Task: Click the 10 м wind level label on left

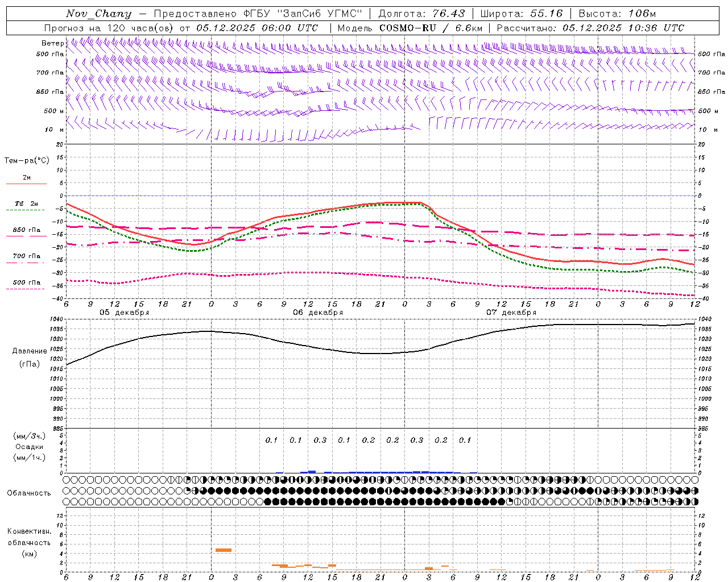Action: point(55,130)
